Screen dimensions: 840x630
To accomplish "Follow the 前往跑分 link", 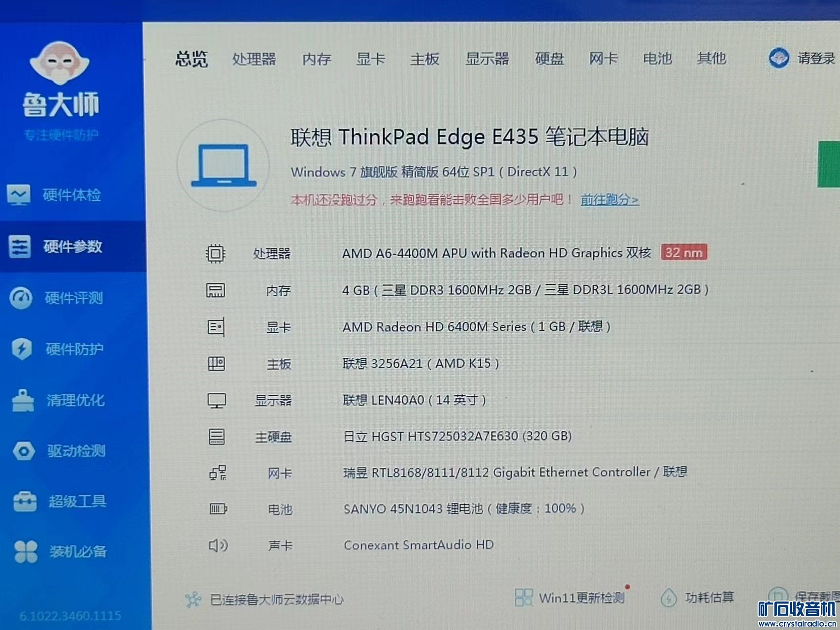I will (x=610, y=200).
